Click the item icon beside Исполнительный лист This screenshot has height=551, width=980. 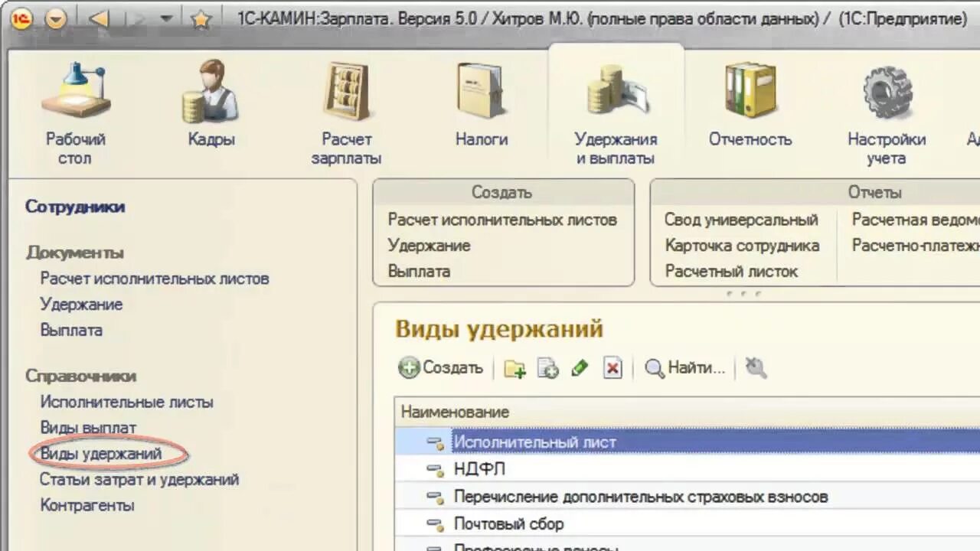pos(435,442)
